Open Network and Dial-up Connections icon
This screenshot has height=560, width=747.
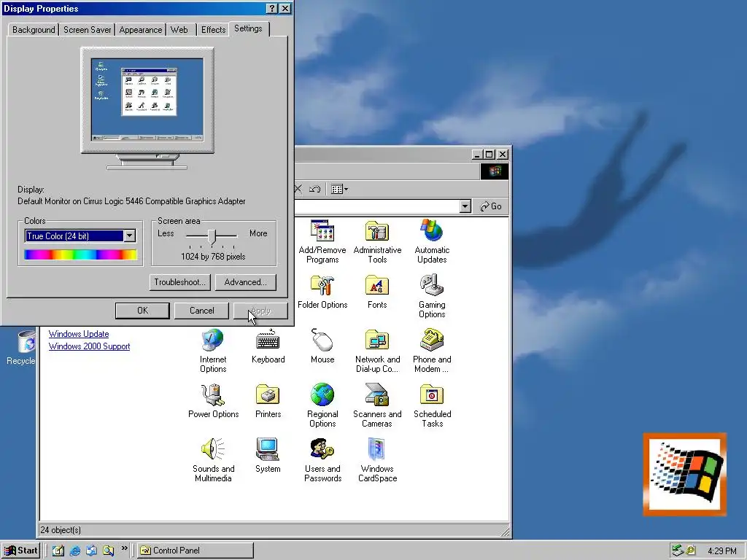tap(377, 351)
